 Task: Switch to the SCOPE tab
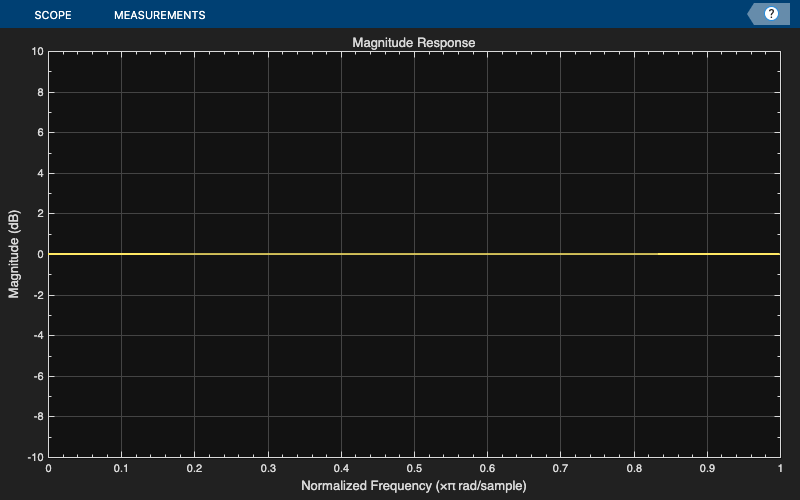click(53, 15)
